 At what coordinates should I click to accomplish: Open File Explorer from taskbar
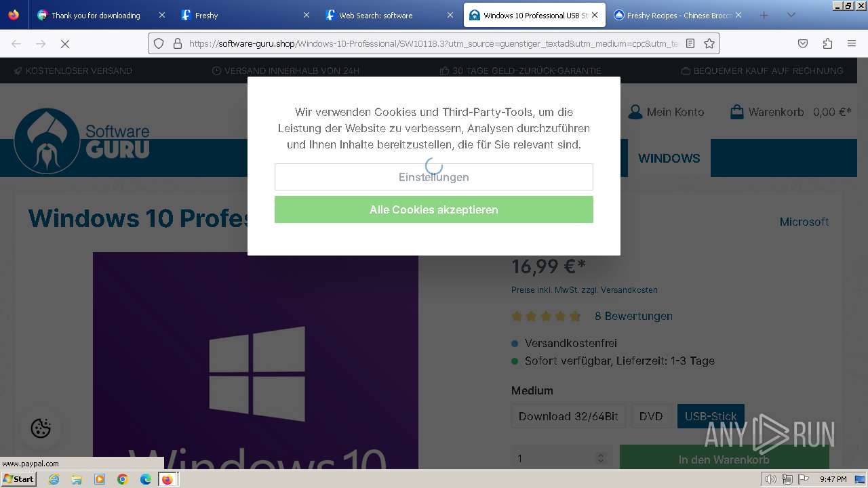[77, 479]
